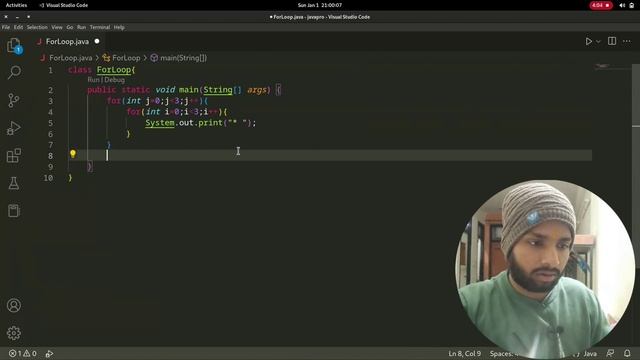Image resolution: width=640 pixels, height=360 pixels.
Task: Run the Java file with play button
Action: pyautogui.click(x=588, y=41)
